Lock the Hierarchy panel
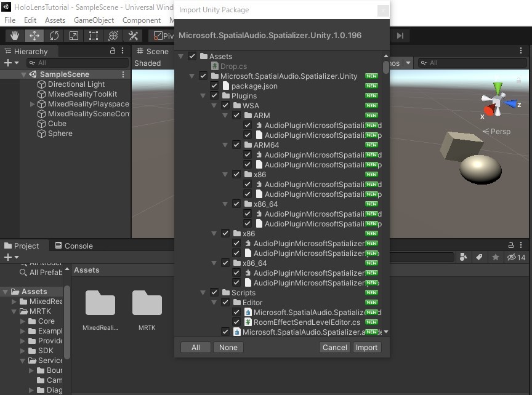This screenshot has width=532, height=395. [x=113, y=51]
